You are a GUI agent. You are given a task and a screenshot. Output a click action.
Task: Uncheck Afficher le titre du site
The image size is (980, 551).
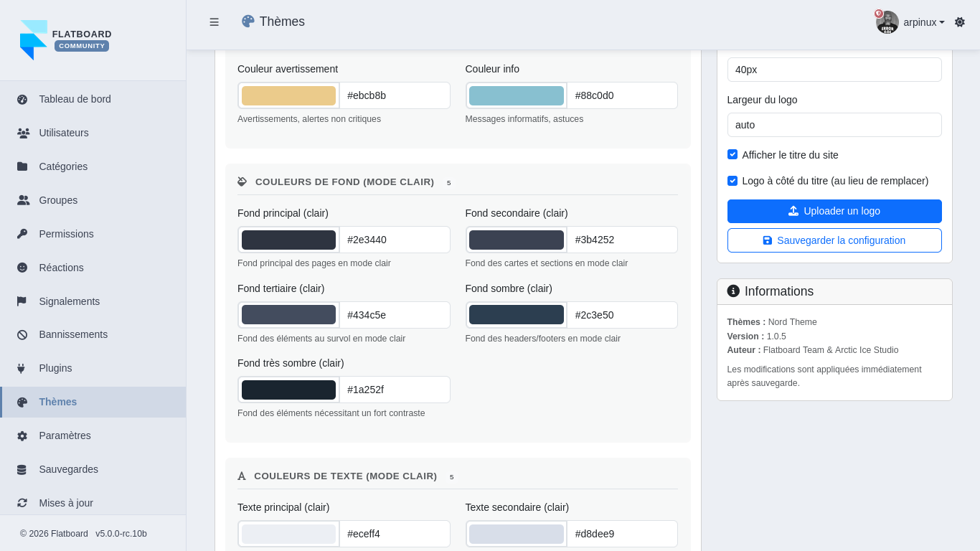click(x=732, y=155)
